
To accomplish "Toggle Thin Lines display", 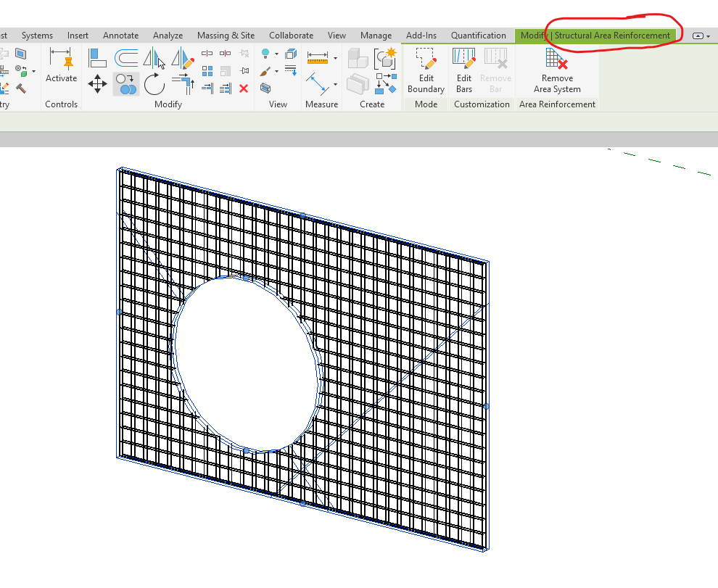I will pyautogui.click(x=290, y=70).
